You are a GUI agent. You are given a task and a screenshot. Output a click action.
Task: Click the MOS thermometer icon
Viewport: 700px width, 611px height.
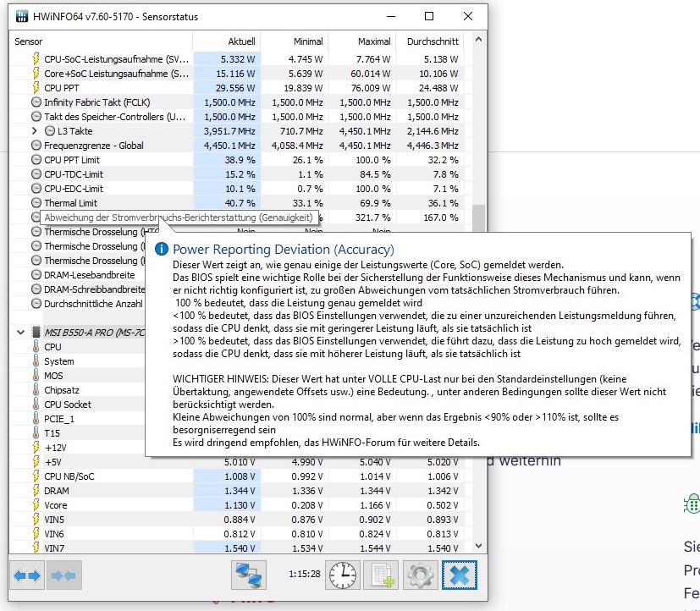(36, 376)
